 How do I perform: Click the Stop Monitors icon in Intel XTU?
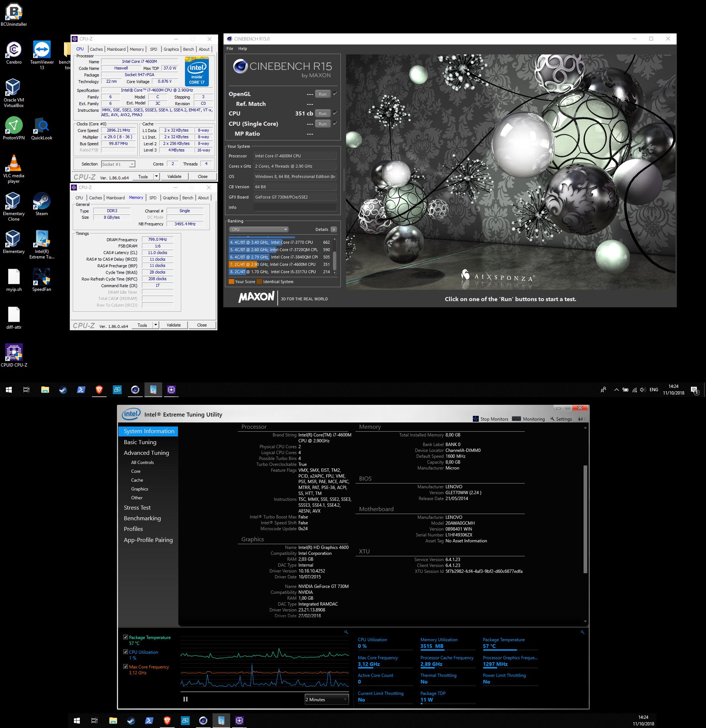[476, 418]
